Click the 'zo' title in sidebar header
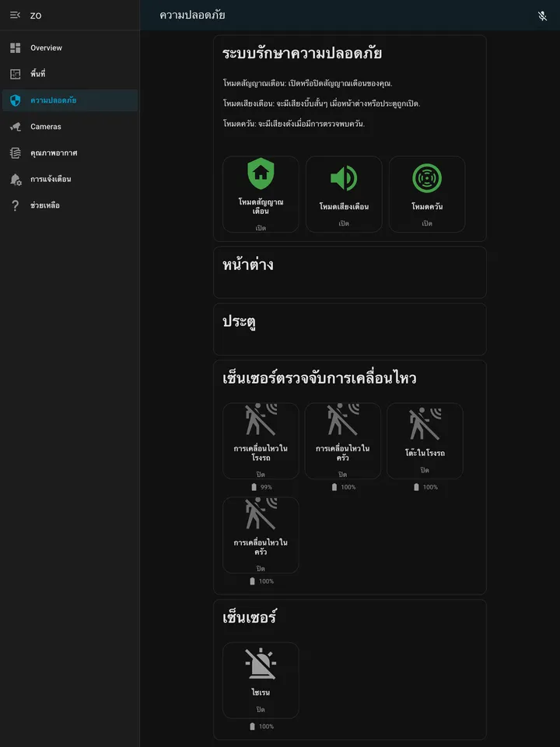560x747 pixels. click(36, 16)
